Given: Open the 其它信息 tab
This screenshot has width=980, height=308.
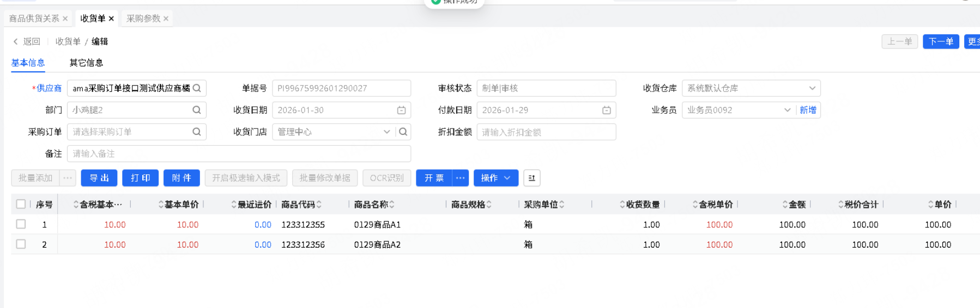Looking at the screenshot, I should tap(86, 63).
